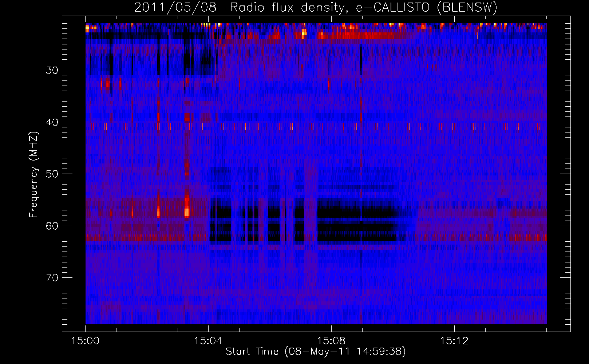
Task: Click the 15:00 time tick label
Action: 85,341
